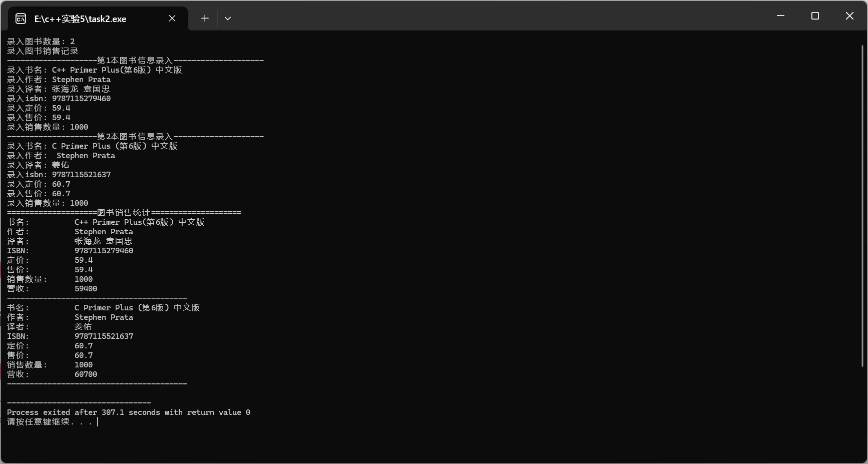Click output translator value '姜佑'
The height and width of the screenshot is (464, 868).
coord(83,327)
